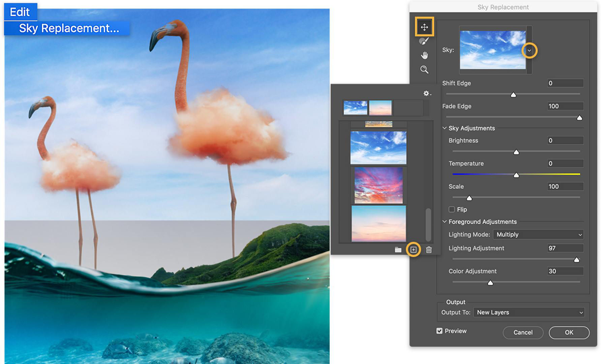Open the Sky preset picker chevron
This screenshot has height=364, width=606.
[x=529, y=51]
